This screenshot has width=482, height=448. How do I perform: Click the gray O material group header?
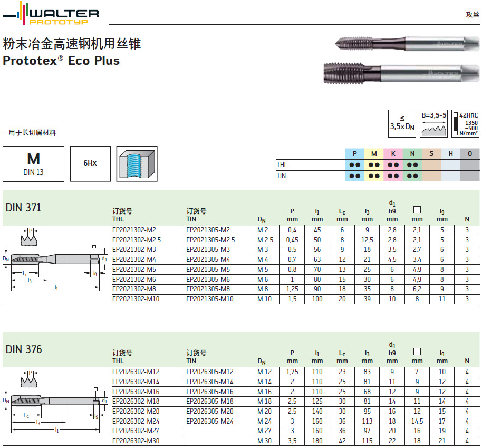pyautogui.click(x=470, y=153)
